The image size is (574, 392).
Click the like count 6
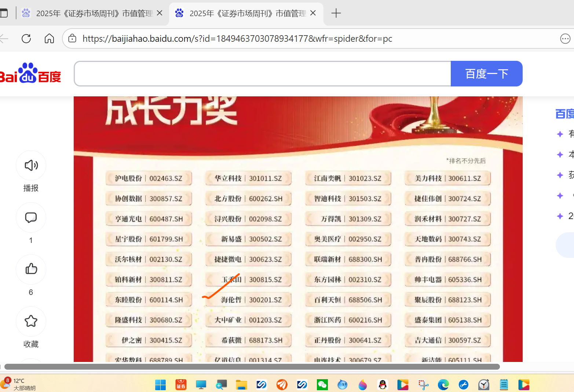click(x=31, y=292)
